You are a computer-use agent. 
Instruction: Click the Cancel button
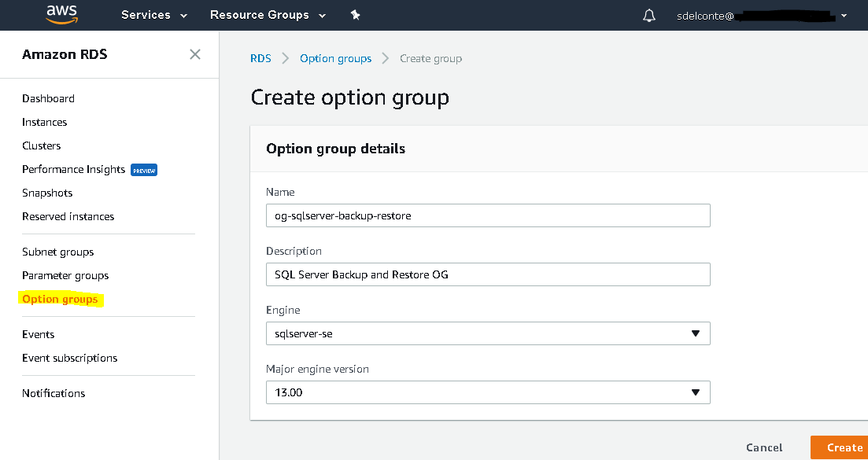764,448
